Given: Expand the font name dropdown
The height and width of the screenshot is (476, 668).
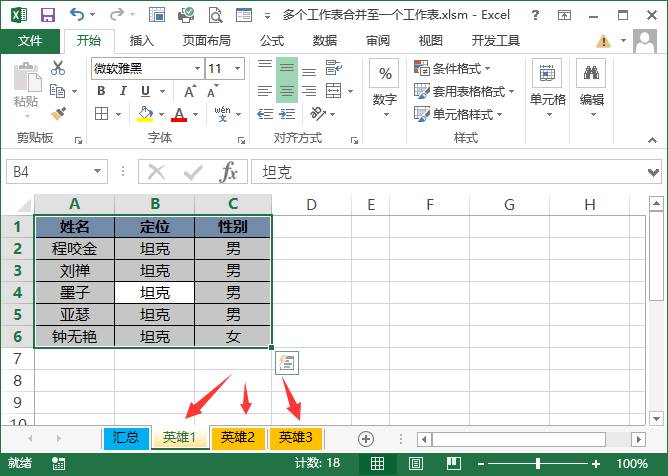Looking at the screenshot, I should click(x=197, y=68).
